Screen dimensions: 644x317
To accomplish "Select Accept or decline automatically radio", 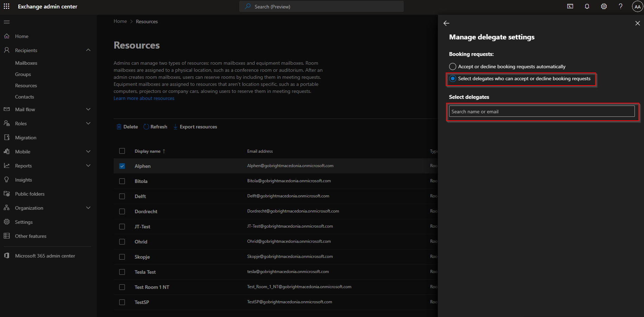I will click(x=453, y=66).
